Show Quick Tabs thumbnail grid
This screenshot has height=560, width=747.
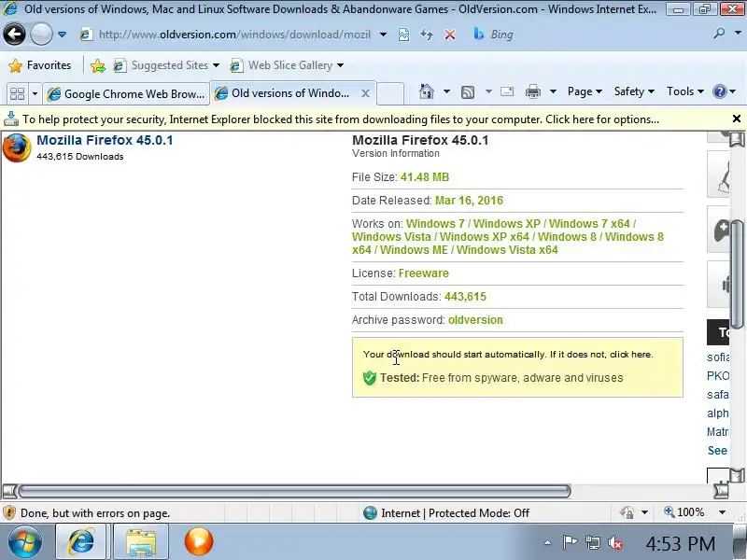(17, 93)
